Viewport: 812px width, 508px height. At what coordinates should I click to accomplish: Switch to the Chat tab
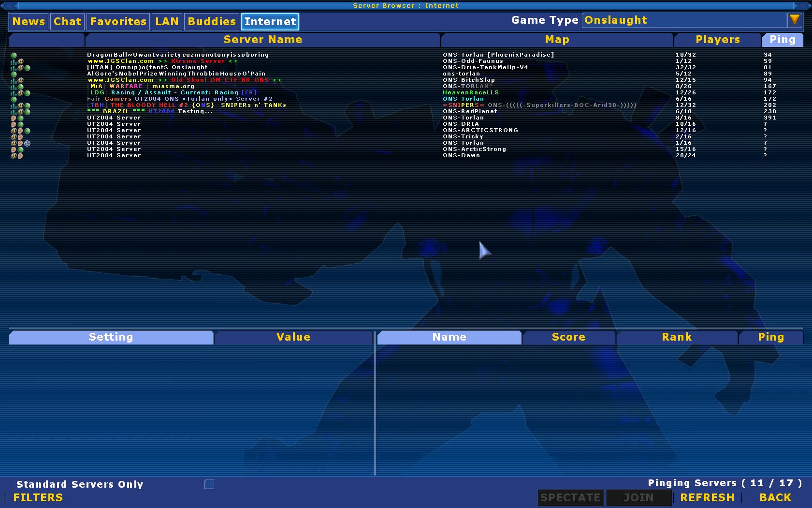click(x=68, y=21)
